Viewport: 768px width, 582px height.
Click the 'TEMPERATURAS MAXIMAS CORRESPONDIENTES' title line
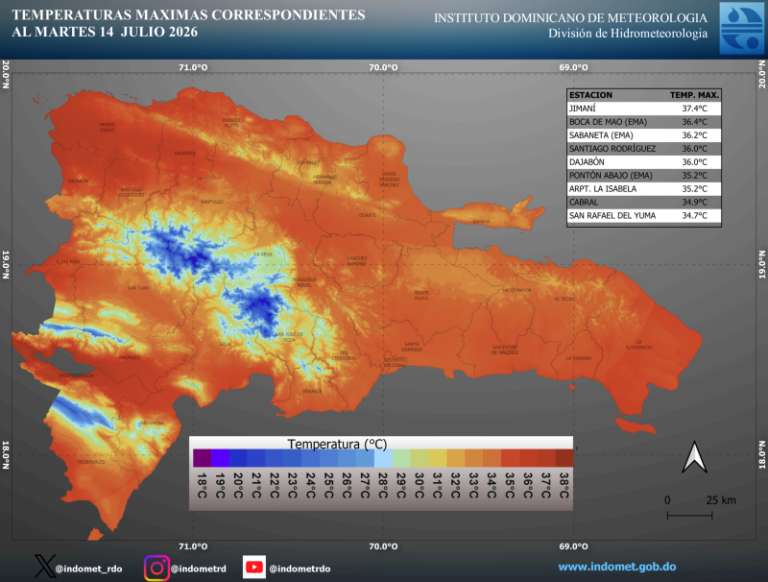[x=189, y=15]
